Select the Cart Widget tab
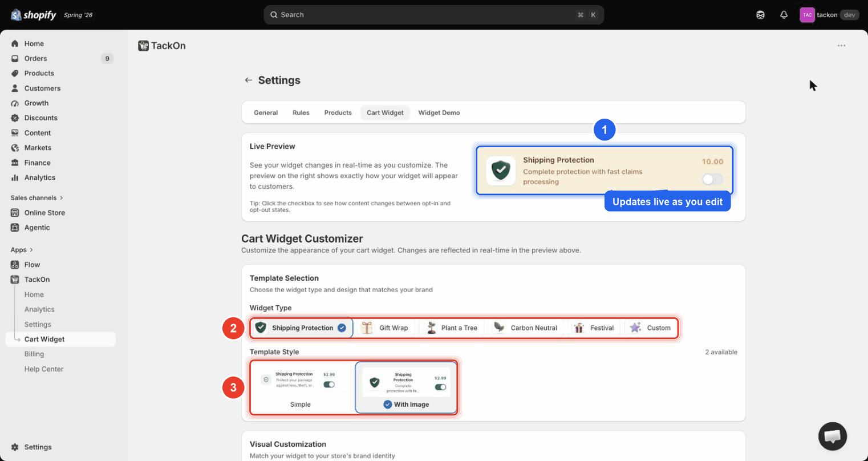The height and width of the screenshot is (461, 868). pyautogui.click(x=385, y=113)
